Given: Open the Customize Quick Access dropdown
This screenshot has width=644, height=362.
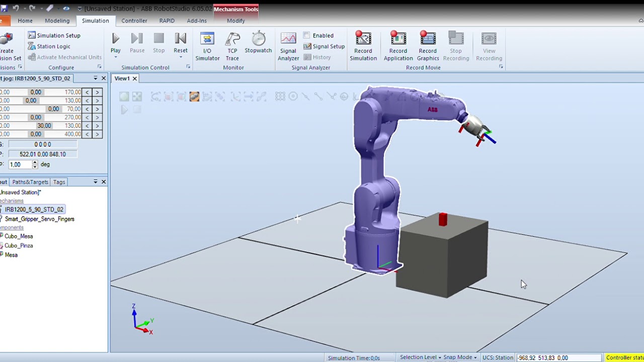Looking at the screenshot, I should 79,9.
